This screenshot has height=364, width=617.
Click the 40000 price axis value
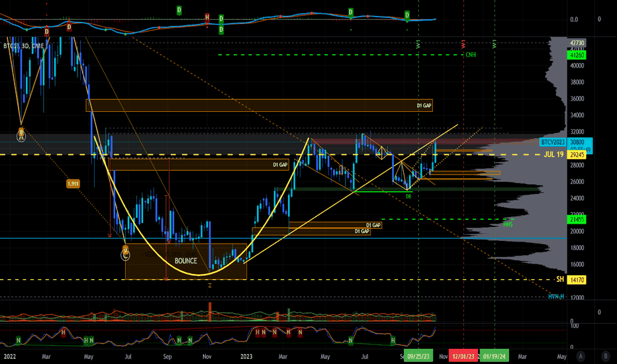[577, 66]
